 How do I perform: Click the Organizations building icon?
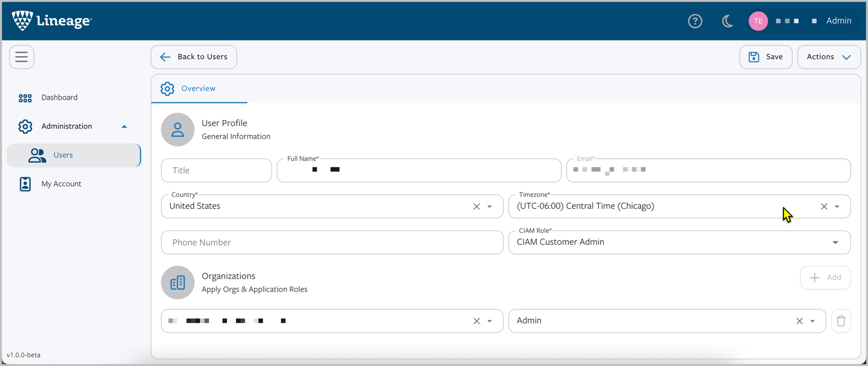[x=177, y=283]
